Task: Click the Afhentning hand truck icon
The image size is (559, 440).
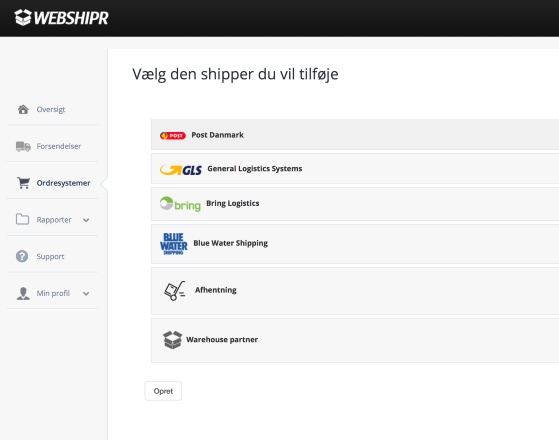Action: 175,291
